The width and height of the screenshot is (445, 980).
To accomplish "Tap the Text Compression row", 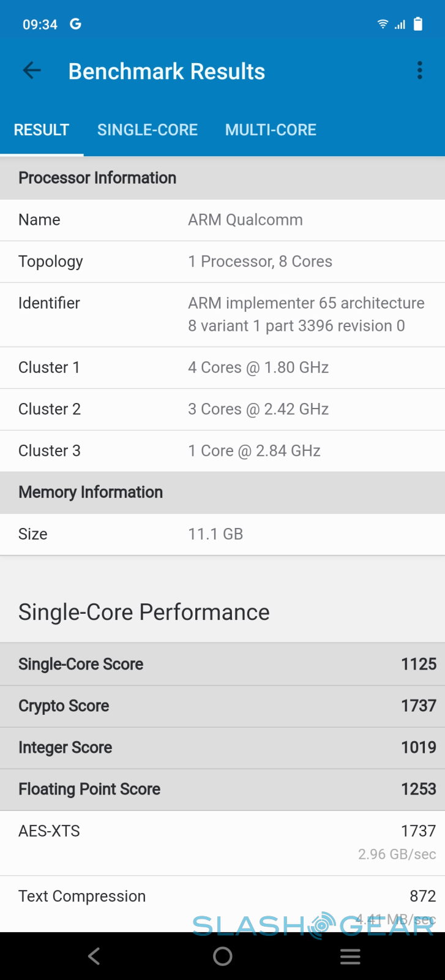I will point(222,900).
